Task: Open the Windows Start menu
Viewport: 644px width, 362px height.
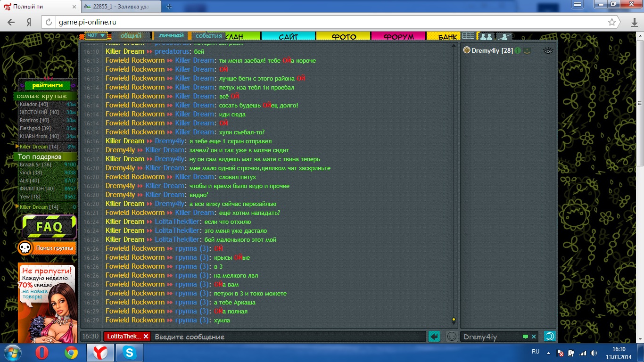Action: [13, 352]
